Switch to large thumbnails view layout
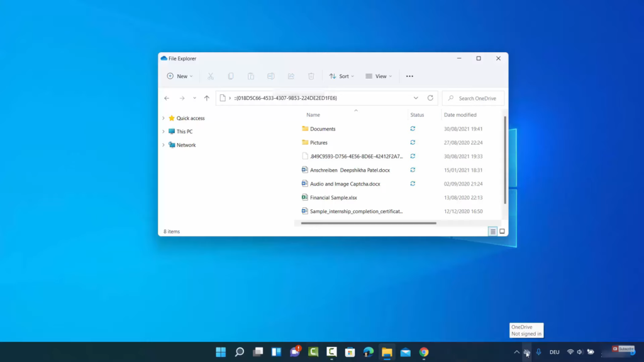The width and height of the screenshot is (644, 362). (x=502, y=231)
